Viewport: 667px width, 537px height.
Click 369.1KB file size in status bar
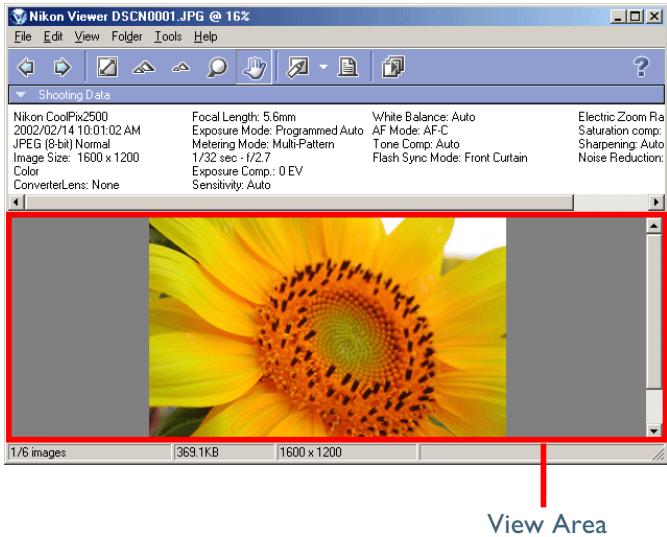(x=197, y=452)
